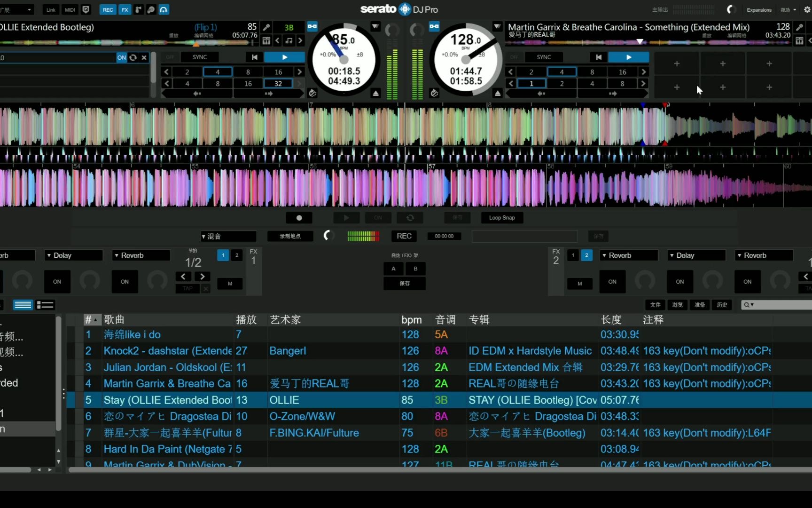The width and height of the screenshot is (812, 508).
Task: Toggle right deck SYNC
Action: coord(544,57)
